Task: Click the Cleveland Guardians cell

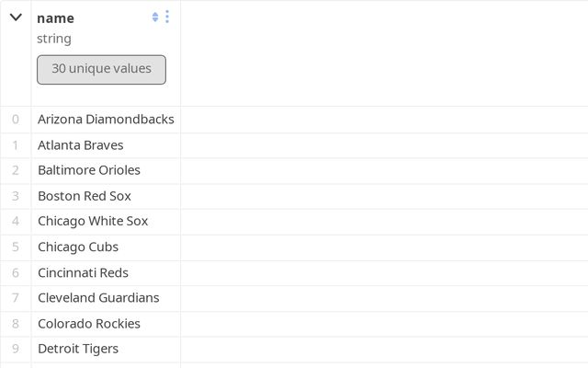Action: 98,297
